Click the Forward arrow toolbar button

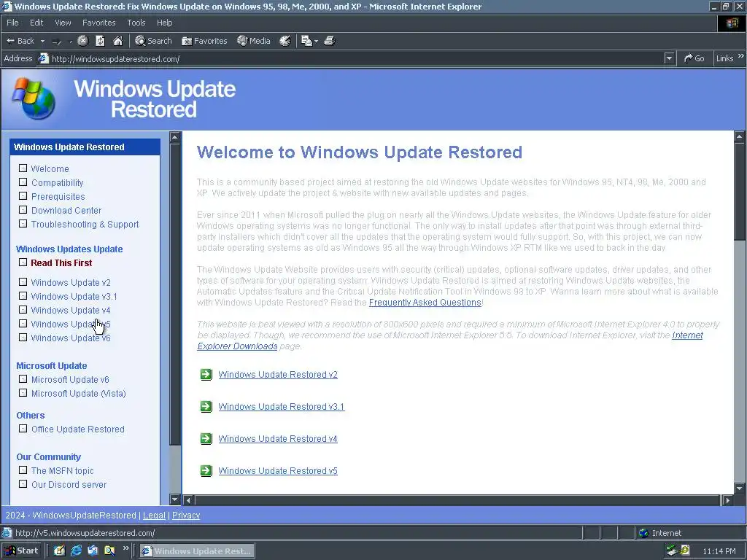57,42
